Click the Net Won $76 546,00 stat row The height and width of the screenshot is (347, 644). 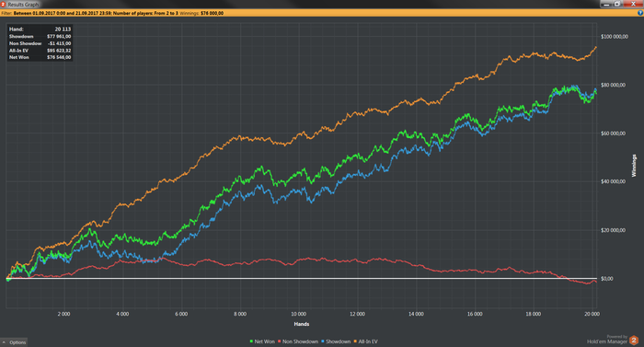(x=40, y=58)
